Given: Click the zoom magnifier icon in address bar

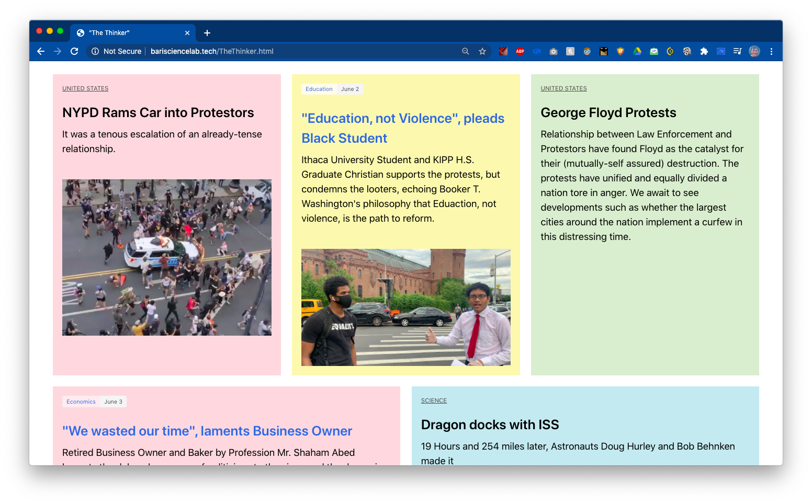Looking at the screenshot, I should pyautogui.click(x=466, y=51).
